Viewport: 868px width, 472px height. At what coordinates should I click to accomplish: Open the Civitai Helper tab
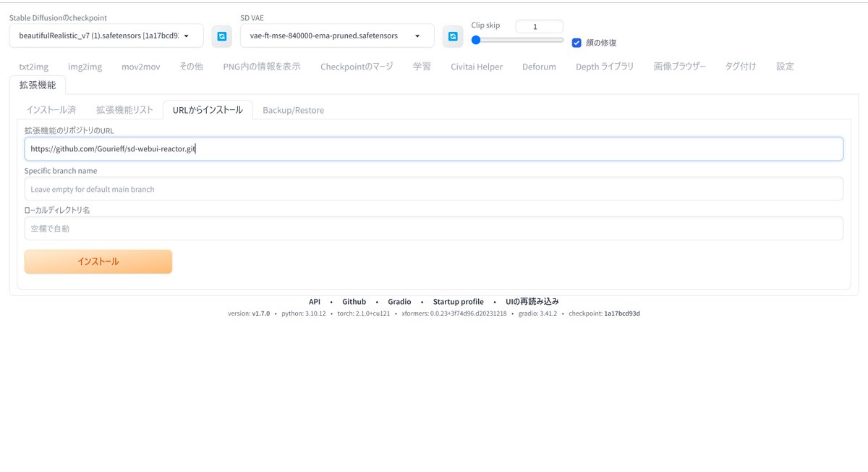coord(477,67)
